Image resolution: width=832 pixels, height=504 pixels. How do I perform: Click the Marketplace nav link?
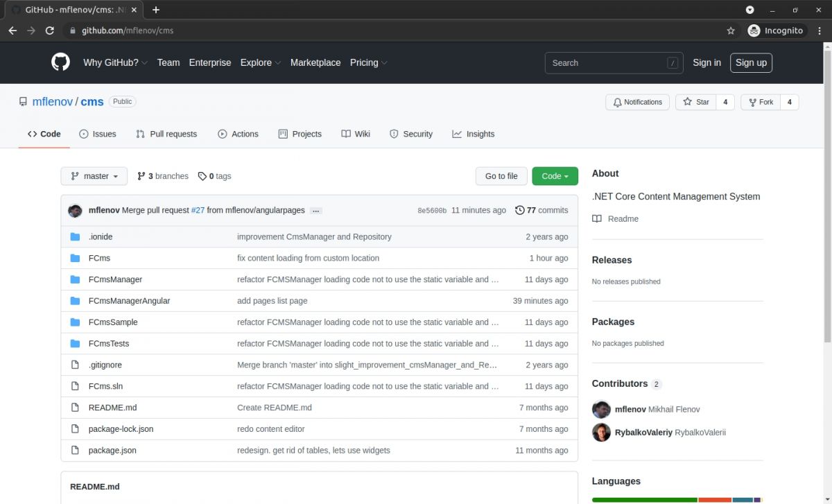315,62
